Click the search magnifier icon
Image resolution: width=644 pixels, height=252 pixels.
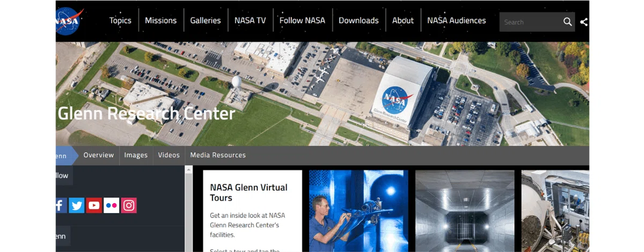567,22
